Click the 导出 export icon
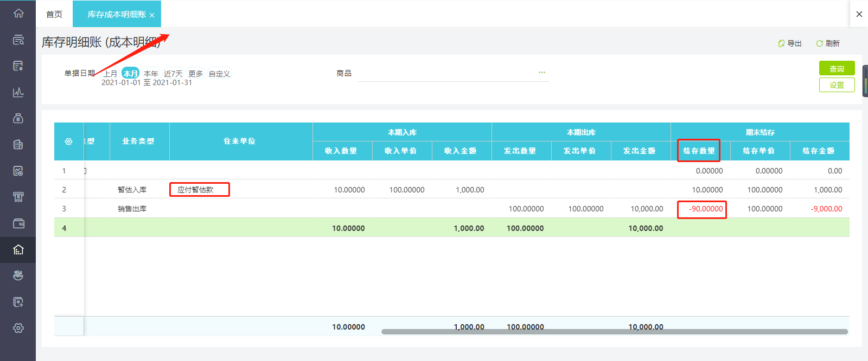This screenshot has height=361, width=868. (789, 43)
